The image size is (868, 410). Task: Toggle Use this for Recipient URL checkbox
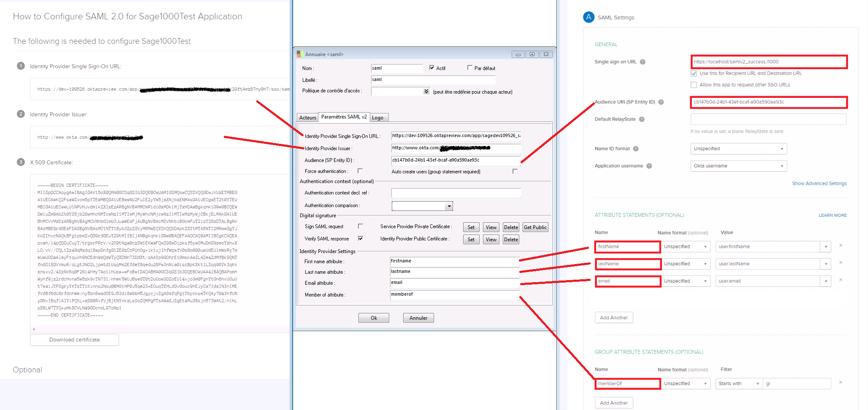(694, 73)
